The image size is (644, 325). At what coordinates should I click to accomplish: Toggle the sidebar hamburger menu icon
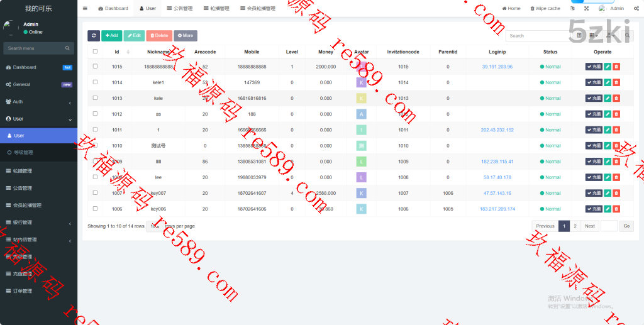tap(85, 8)
